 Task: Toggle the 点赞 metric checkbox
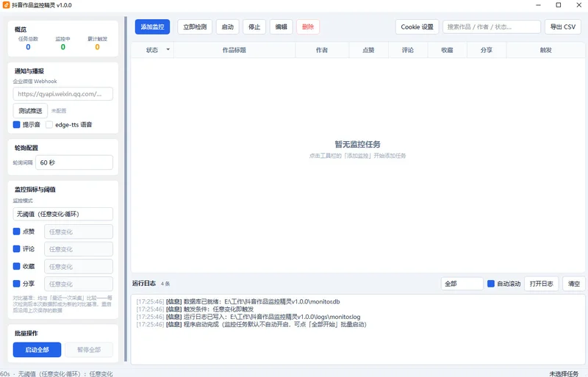(x=16, y=231)
